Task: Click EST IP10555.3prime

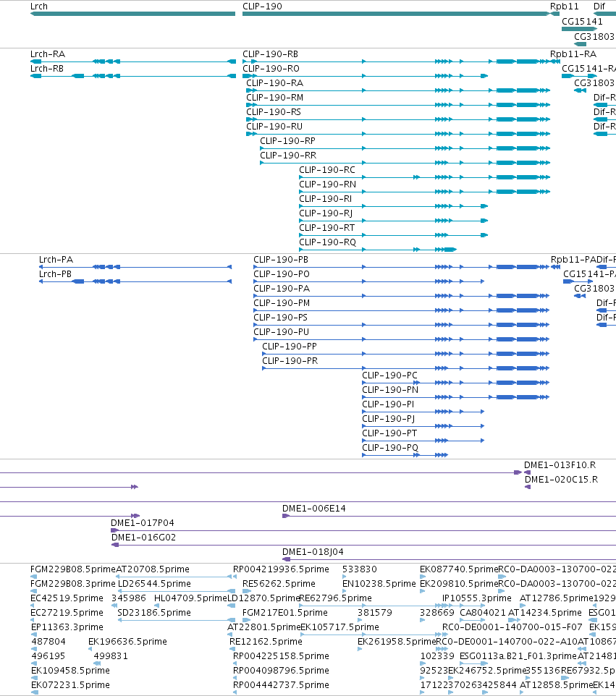Action: (x=477, y=598)
